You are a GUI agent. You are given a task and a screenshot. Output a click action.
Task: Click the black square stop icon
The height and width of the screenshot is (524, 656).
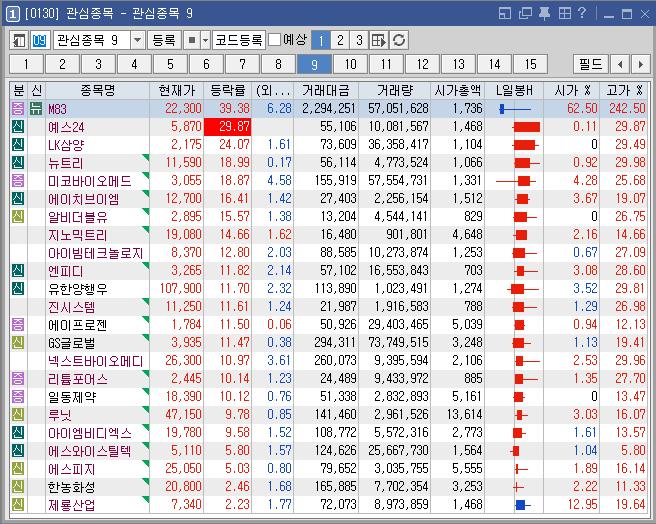[192, 40]
